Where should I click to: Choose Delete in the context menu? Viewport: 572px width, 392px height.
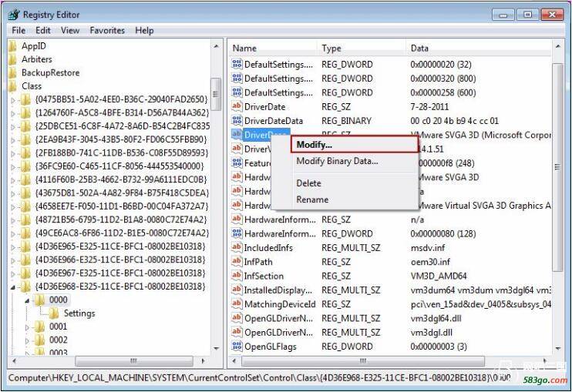(308, 183)
